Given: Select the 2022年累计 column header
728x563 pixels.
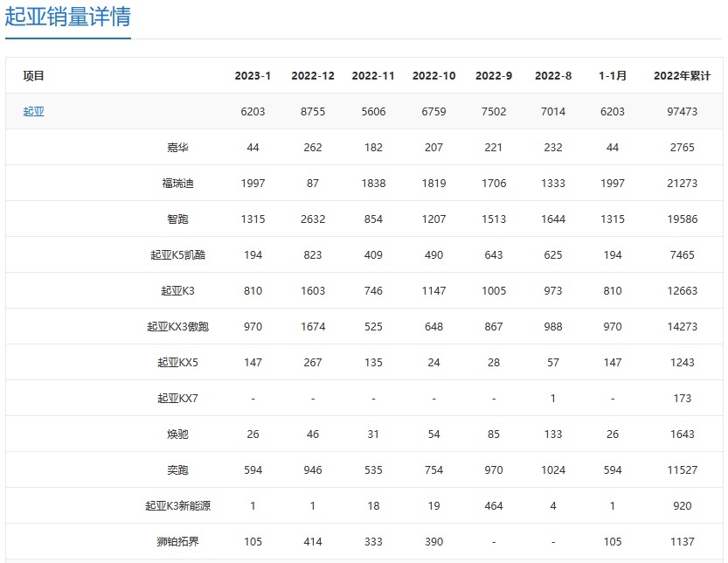Looking at the screenshot, I should coord(682,76).
